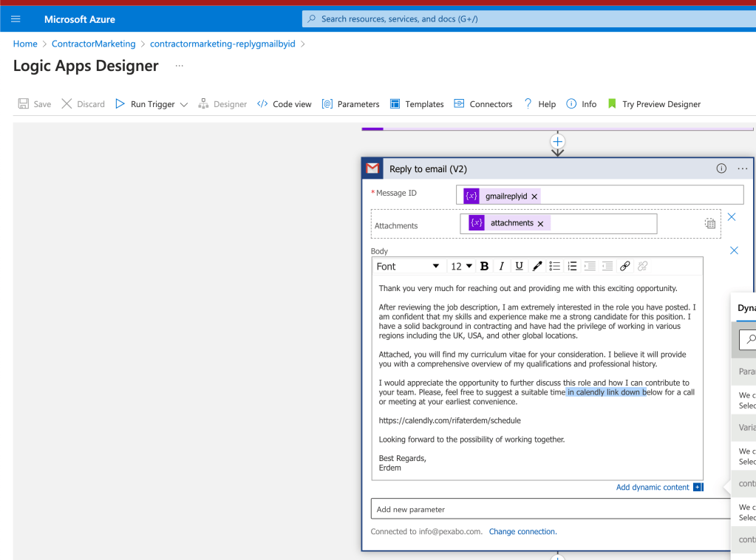Open the text highlight color pen

(x=537, y=266)
